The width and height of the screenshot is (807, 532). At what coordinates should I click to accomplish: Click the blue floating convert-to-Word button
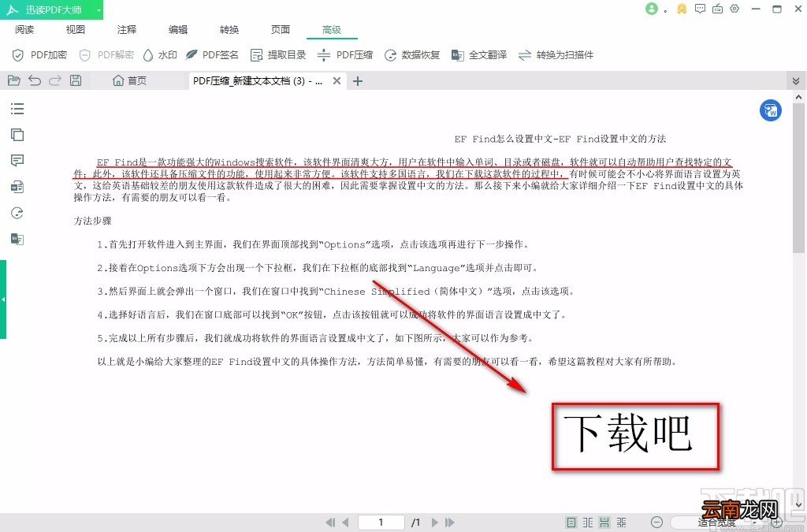pyautogui.click(x=771, y=110)
